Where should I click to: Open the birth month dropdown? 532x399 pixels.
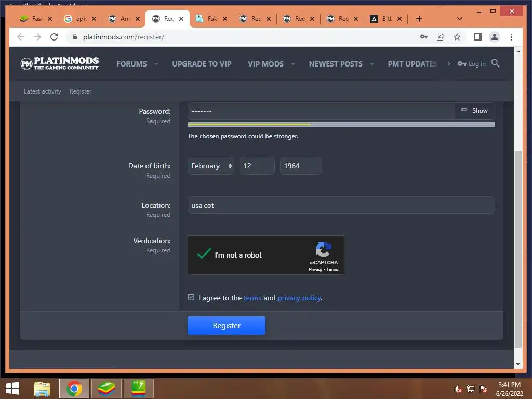(211, 166)
